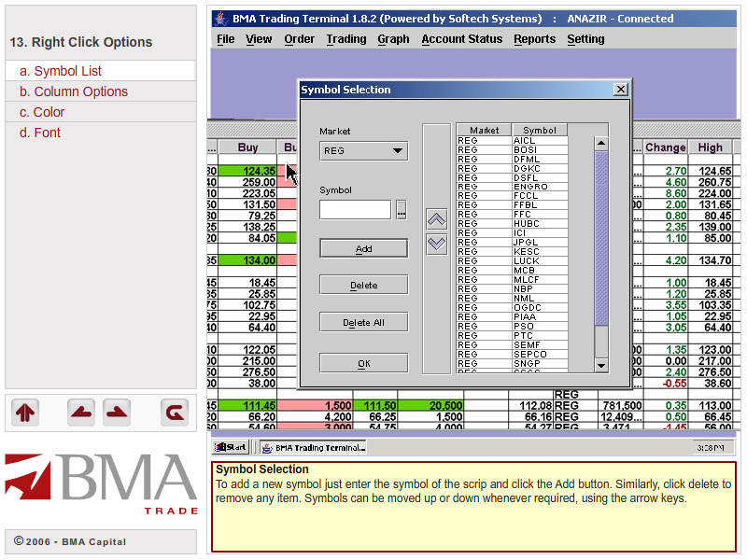This screenshot has width=747, height=560.
Task: Select the PIAA symbol row
Action: click(x=512, y=316)
